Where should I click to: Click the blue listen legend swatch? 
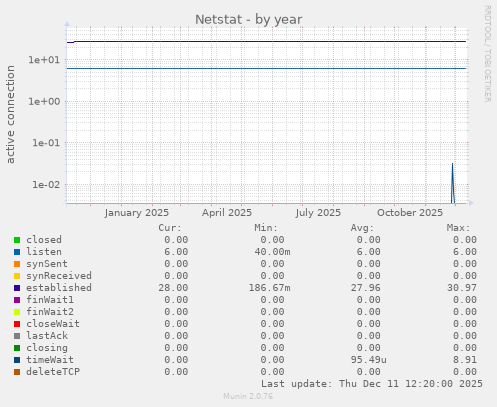tap(17, 252)
